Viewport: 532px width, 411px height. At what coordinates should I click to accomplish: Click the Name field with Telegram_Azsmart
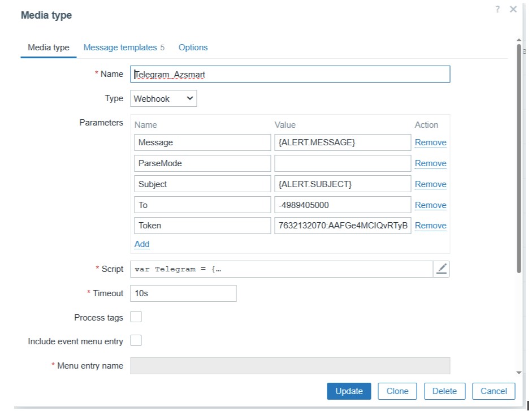tap(290, 75)
